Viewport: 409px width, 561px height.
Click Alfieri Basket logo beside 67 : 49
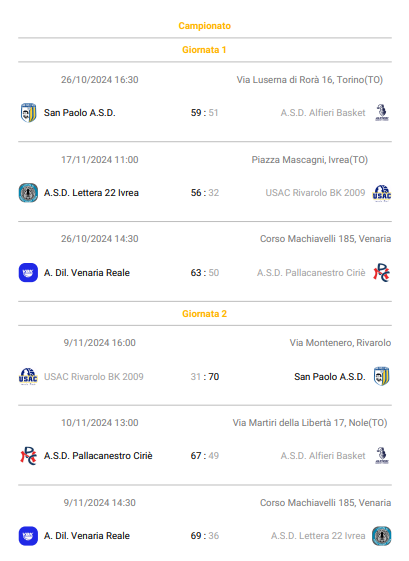(x=381, y=456)
